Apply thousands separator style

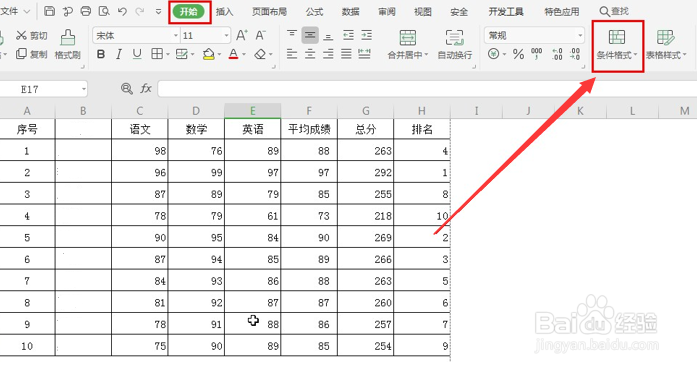[x=537, y=54]
